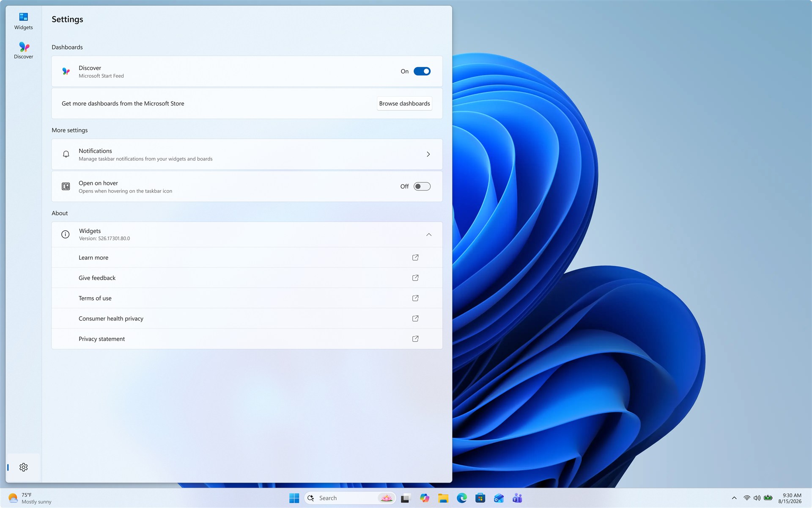
Task: Open Wi-Fi network status in tray
Action: pos(747,498)
